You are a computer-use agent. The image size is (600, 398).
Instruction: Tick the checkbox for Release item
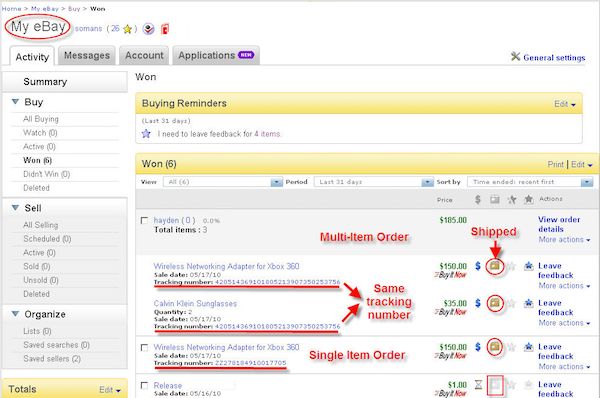pyautogui.click(x=144, y=385)
